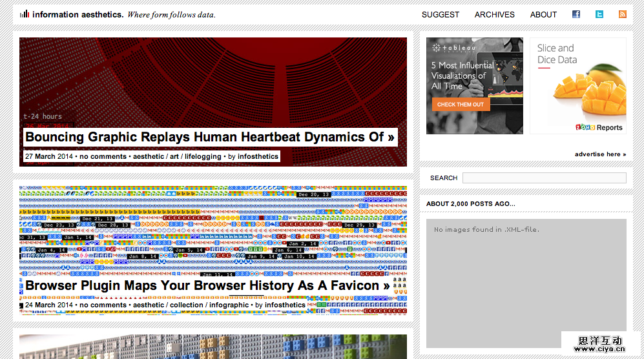Image resolution: width=644 pixels, height=359 pixels.
Task: Open the Bouncing Graphic Replays Human Heartbeat post
Action: 209,137
